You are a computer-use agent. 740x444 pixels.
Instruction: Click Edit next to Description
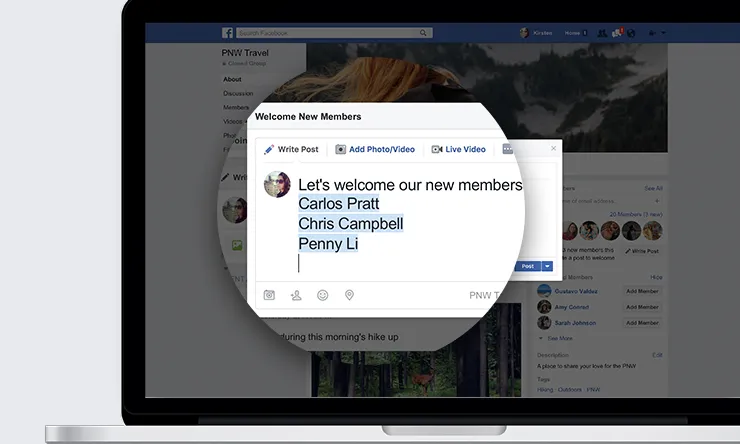point(657,355)
